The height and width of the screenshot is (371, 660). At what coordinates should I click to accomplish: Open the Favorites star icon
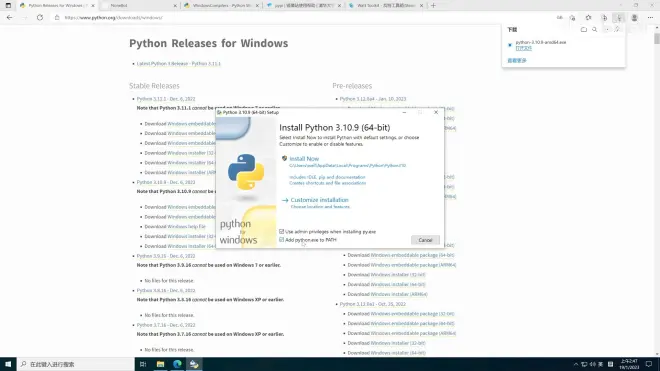tap(588, 18)
